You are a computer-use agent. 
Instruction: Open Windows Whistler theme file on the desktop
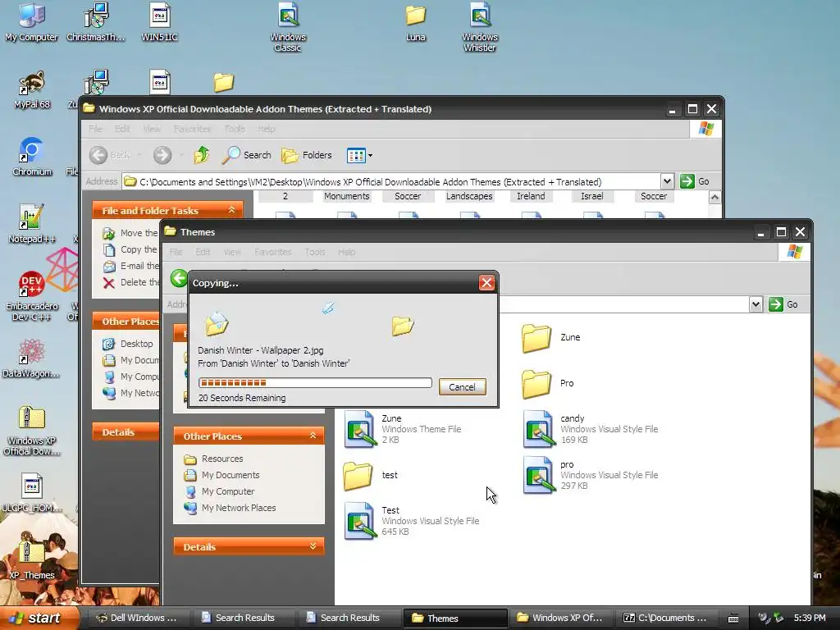pyautogui.click(x=480, y=27)
